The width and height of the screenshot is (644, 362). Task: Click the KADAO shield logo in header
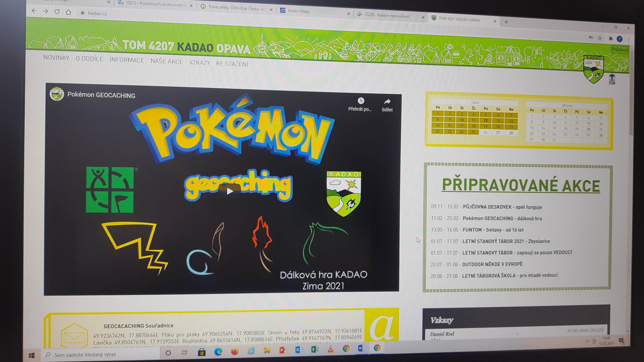pos(593,69)
